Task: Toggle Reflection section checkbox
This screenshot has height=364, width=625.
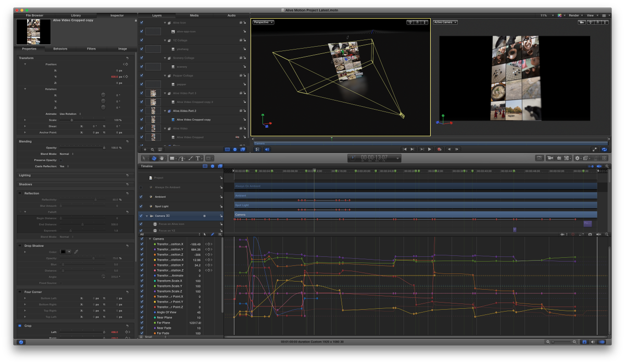Action: tap(20, 193)
